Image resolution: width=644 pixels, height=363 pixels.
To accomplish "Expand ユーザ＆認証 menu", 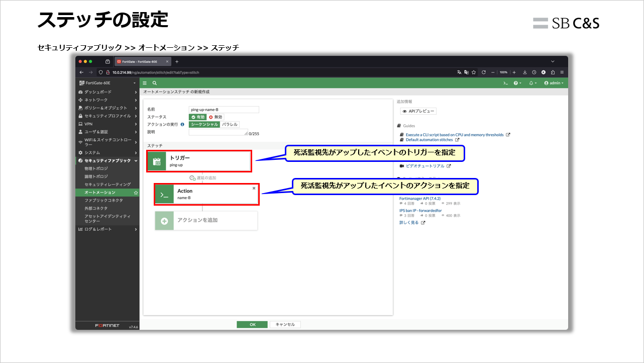I will tap(107, 132).
